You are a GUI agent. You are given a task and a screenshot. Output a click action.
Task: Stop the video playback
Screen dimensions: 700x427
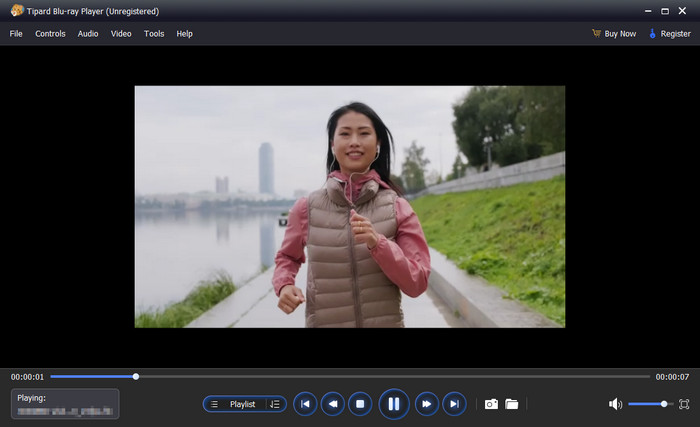[360, 404]
